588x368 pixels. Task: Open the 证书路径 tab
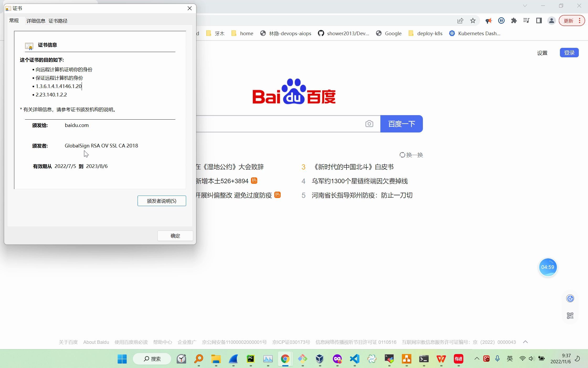tap(58, 21)
